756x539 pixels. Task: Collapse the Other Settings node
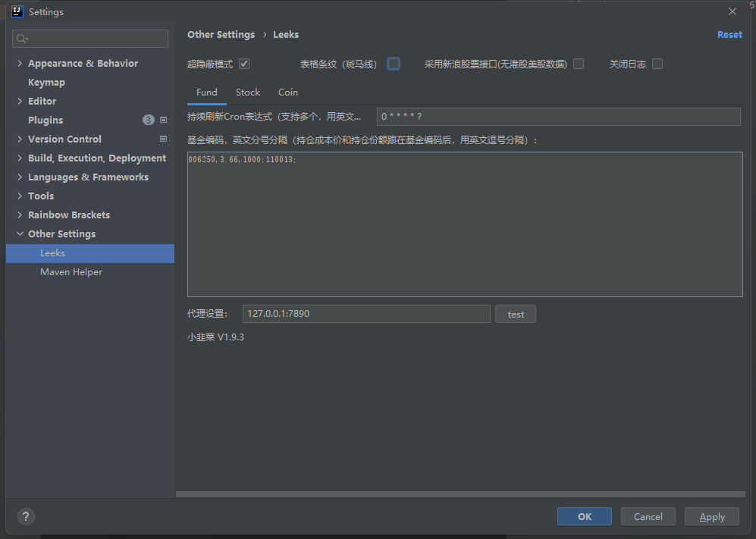(20, 233)
